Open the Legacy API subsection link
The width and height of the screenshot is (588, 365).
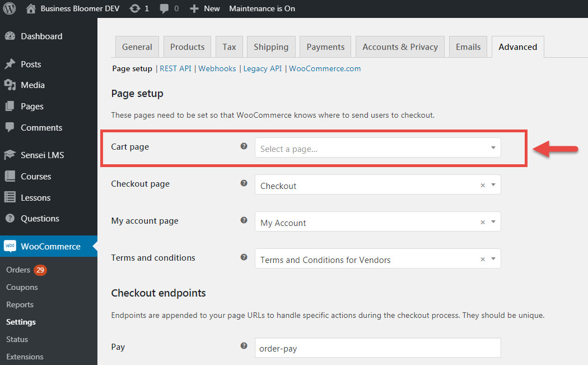point(263,68)
